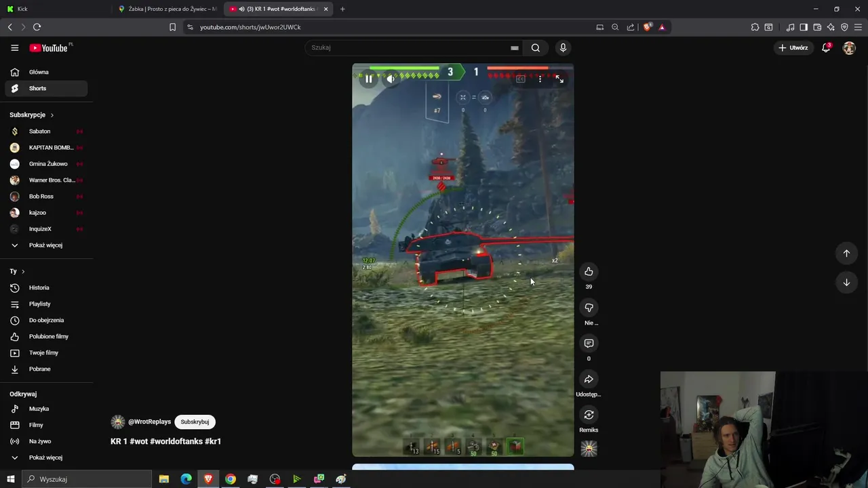
Task: Open the three-dot menu on the Short
Action: pyautogui.click(x=540, y=79)
